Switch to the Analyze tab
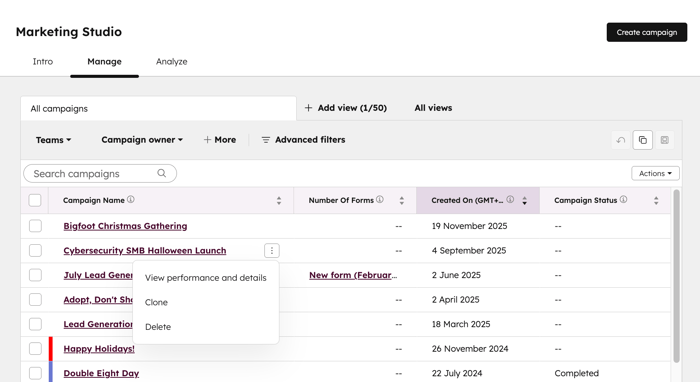This screenshot has height=382, width=700. pyautogui.click(x=171, y=62)
